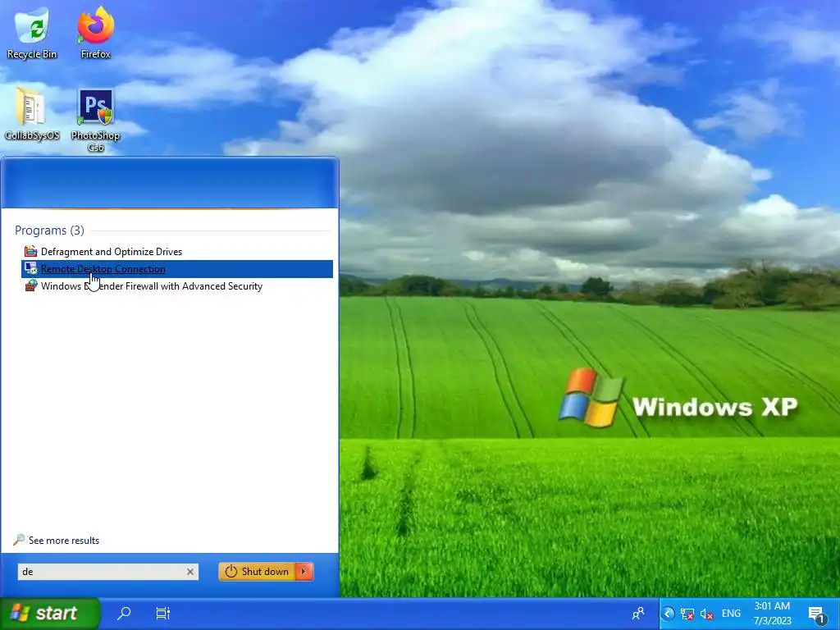The width and height of the screenshot is (840, 630).
Task: Clear the search box with the X
Action: pyautogui.click(x=189, y=572)
